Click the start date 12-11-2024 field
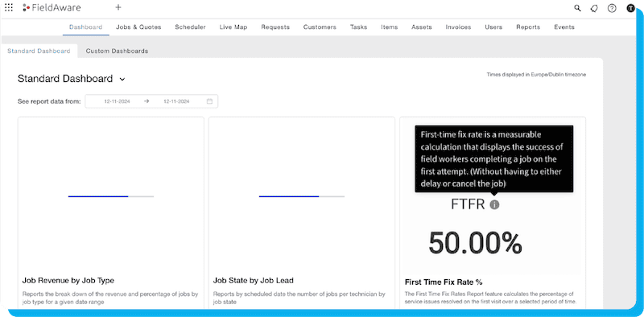644x317 pixels. (117, 101)
